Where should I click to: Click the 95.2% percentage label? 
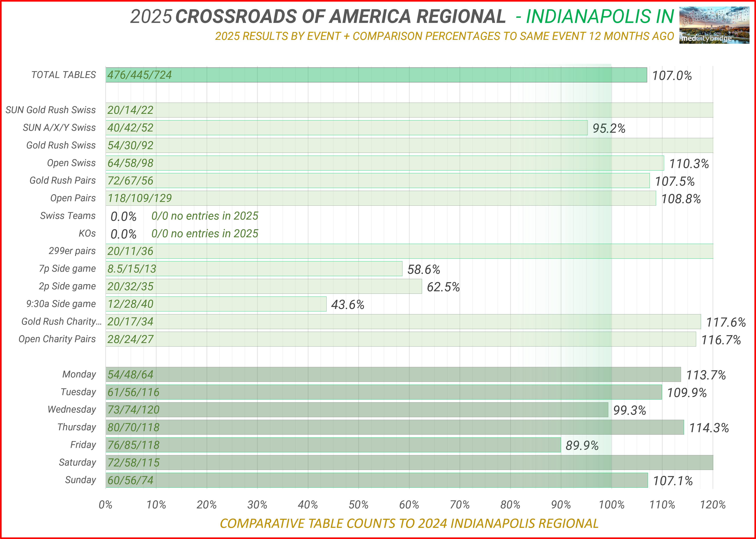coord(609,128)
